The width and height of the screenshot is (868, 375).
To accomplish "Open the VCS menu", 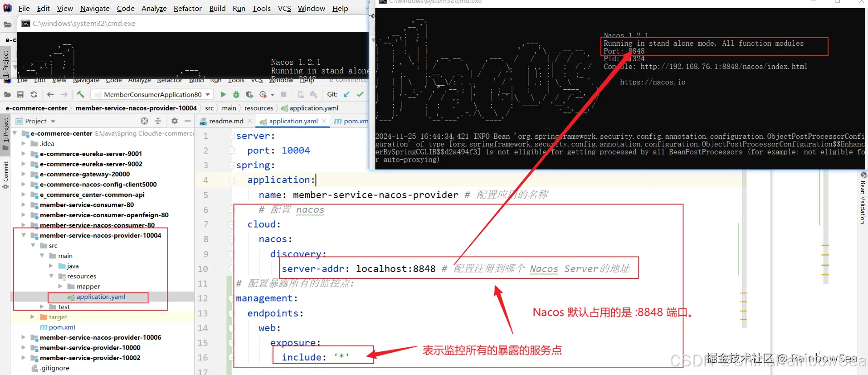I will click(x=284, y=8).
